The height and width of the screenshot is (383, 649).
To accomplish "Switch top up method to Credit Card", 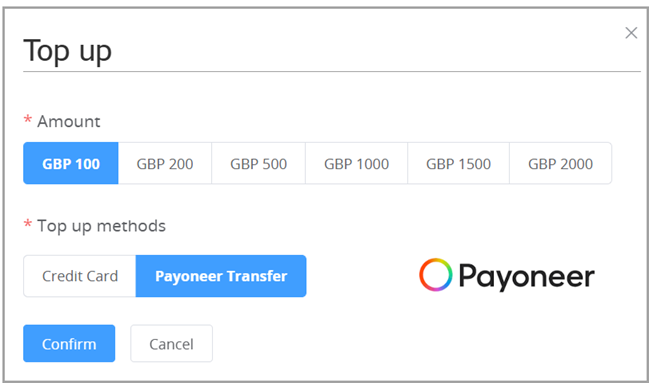I will [79, 276].
